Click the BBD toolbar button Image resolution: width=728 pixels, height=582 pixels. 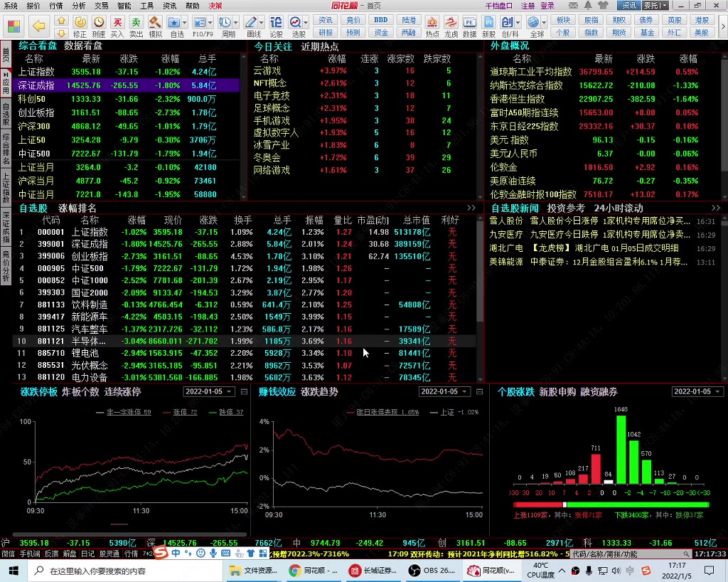tap(381, 21)
